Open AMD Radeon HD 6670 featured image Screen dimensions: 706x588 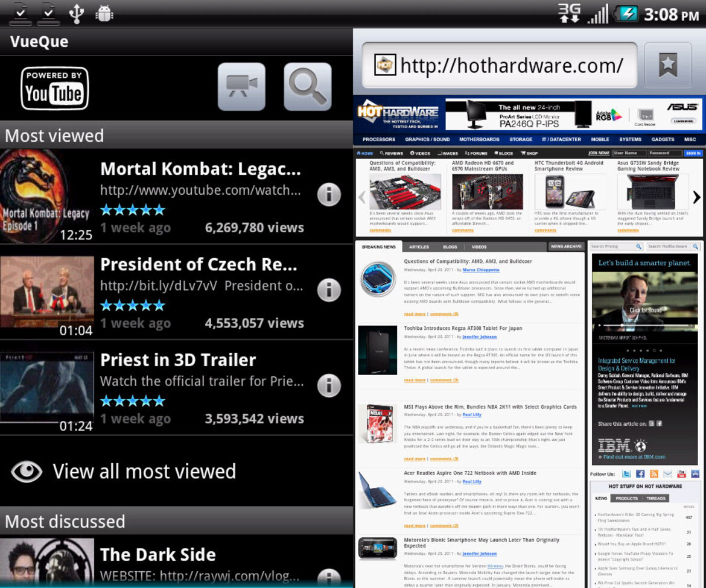488,192
